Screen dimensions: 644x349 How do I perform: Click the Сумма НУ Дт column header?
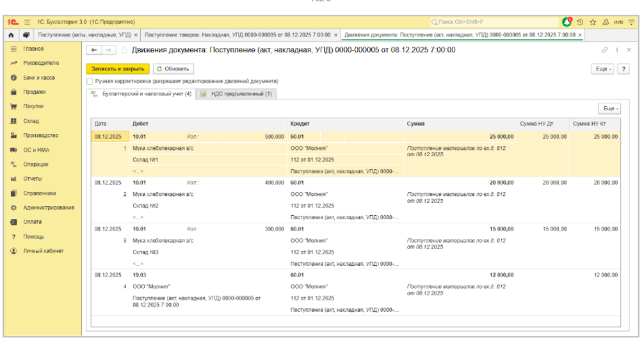click(x=543, y=124)
